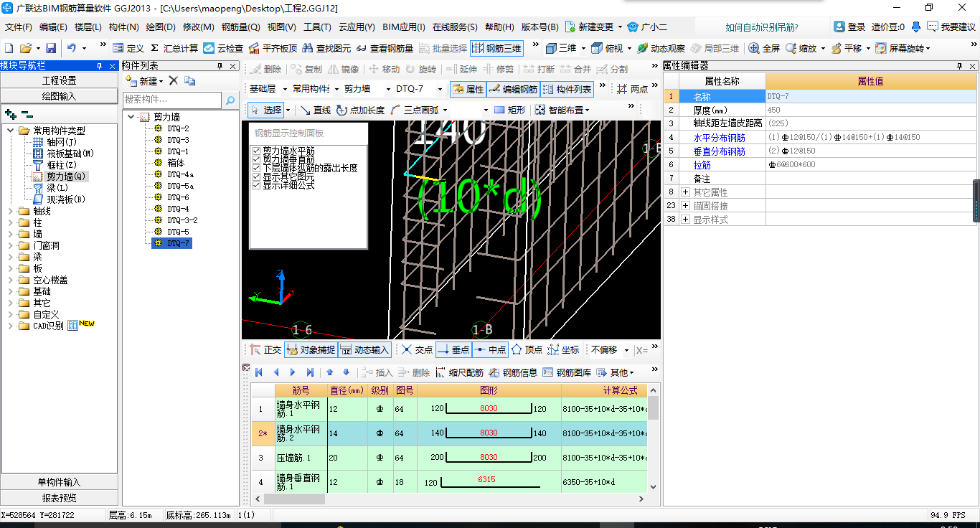Open 定义 (Define) tool
980x528 pixels.
click(x=128, y=48)
